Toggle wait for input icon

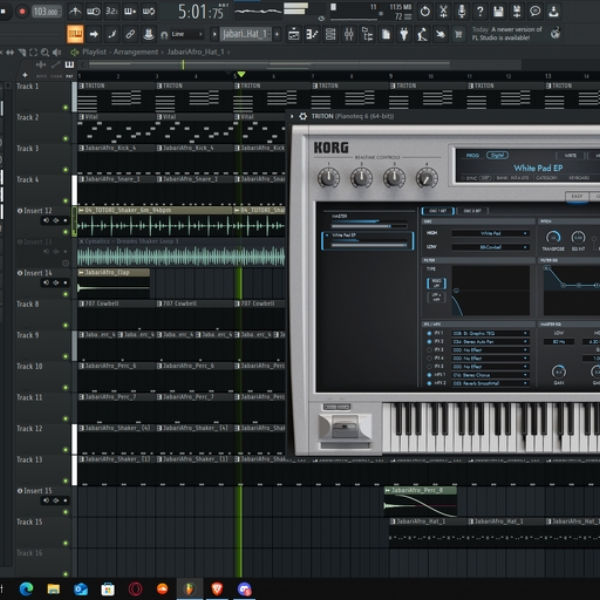pos(93,11)
